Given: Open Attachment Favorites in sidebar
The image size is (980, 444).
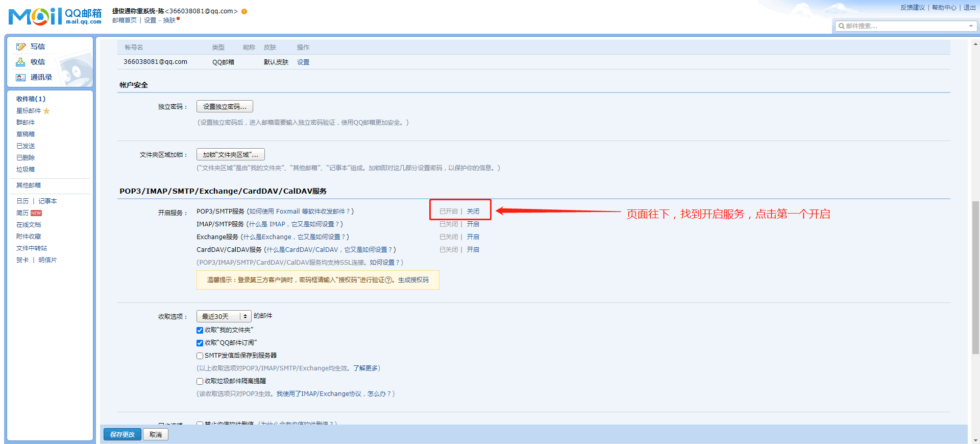Looking at the screenshot, I should click(29, 237).
